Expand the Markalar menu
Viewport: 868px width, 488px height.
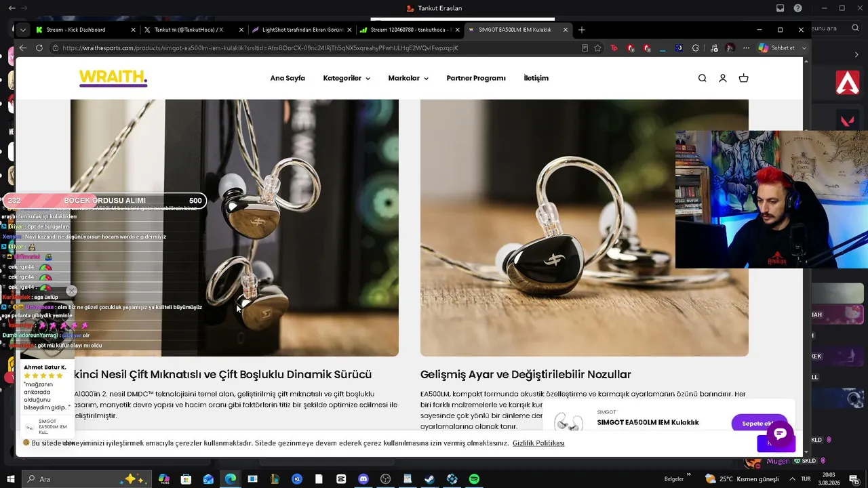pyautogui.click(x=408, y=78)
